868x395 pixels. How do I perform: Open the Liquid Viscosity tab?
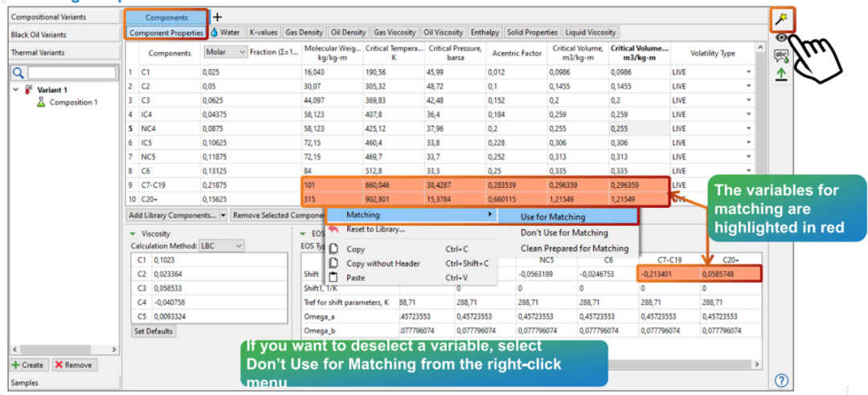[591, 33]
